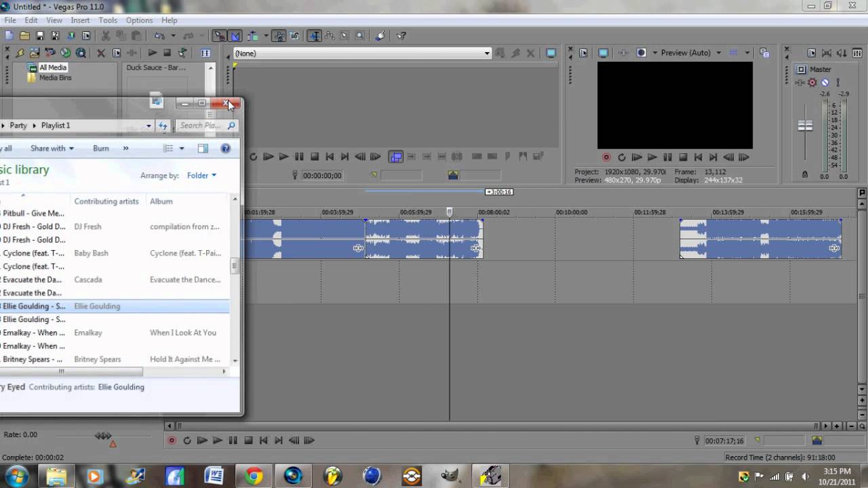Click the Cut scissors icon in toolbar

pos(105,36)
